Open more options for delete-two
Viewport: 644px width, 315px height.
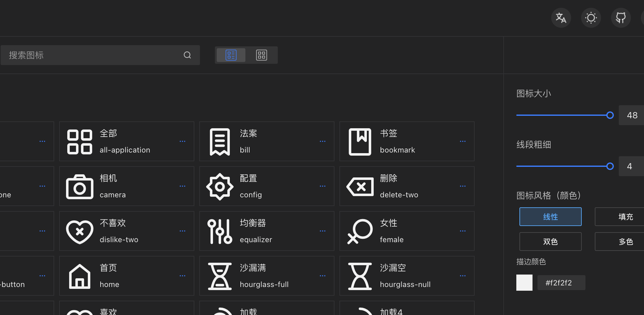tap(463, 186)
